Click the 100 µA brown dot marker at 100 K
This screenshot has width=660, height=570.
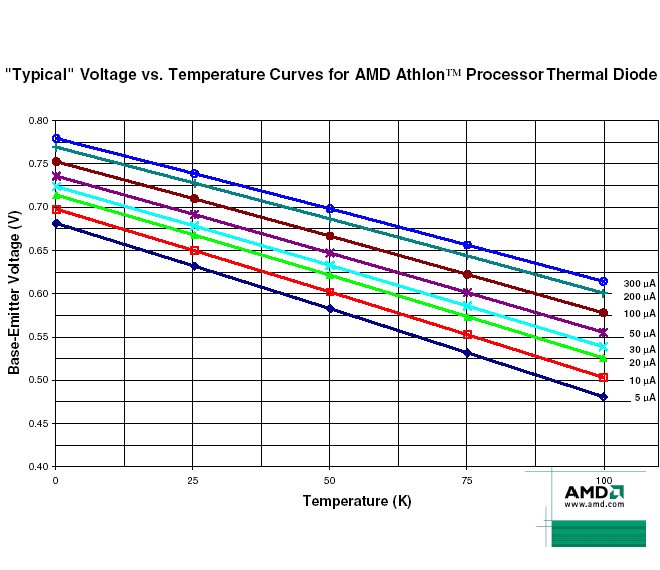(x=603, y=313)
